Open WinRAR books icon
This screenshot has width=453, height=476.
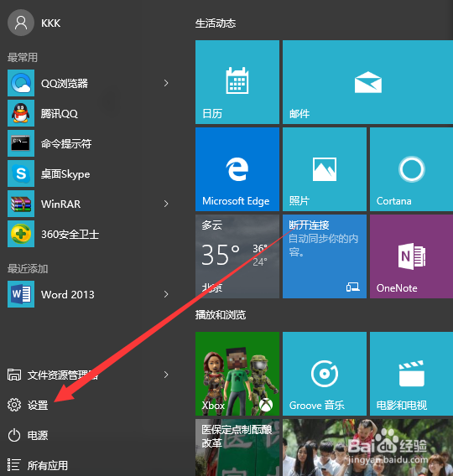point(21,204)
